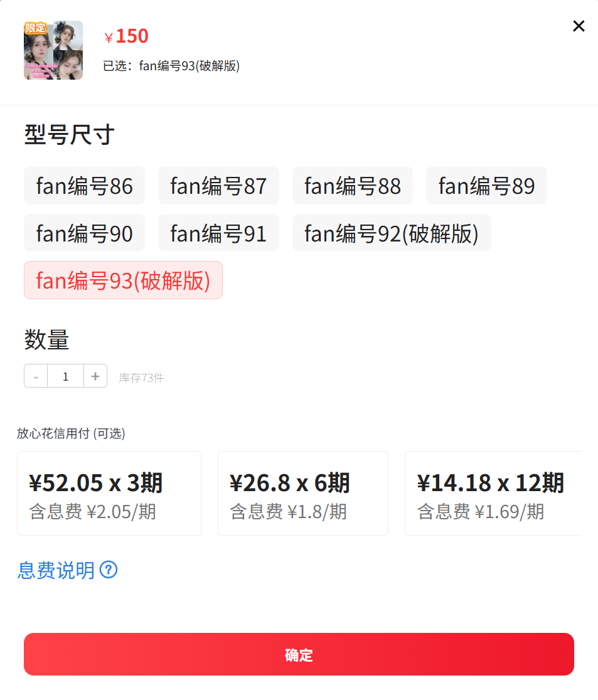Increase quantity with the plus button
This screenshot has width=598, height=700.
point(95,376)
